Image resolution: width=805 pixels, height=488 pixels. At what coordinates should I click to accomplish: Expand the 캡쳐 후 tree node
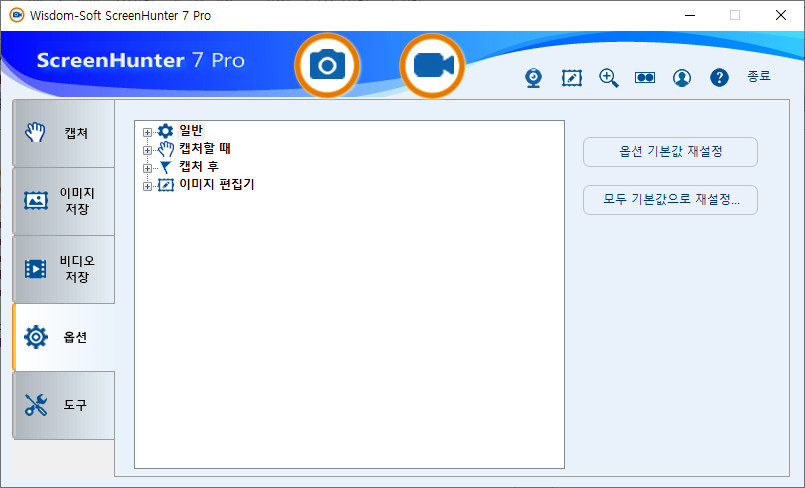[147, 168]
